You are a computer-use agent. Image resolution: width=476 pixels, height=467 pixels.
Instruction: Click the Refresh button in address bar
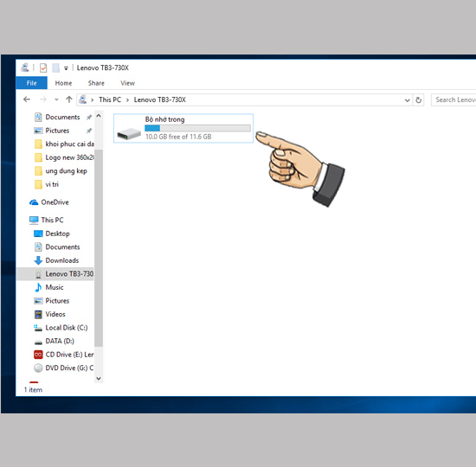pos(418,99)
